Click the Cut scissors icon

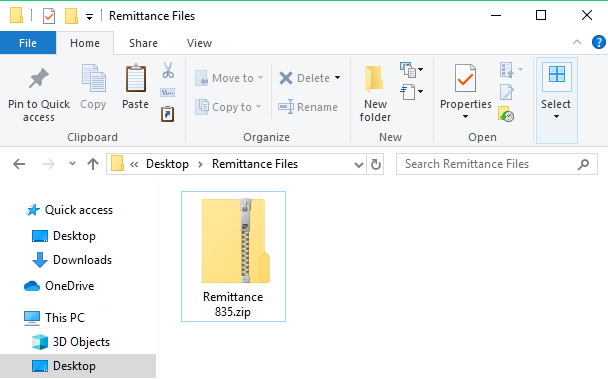(x=168, y=70)
